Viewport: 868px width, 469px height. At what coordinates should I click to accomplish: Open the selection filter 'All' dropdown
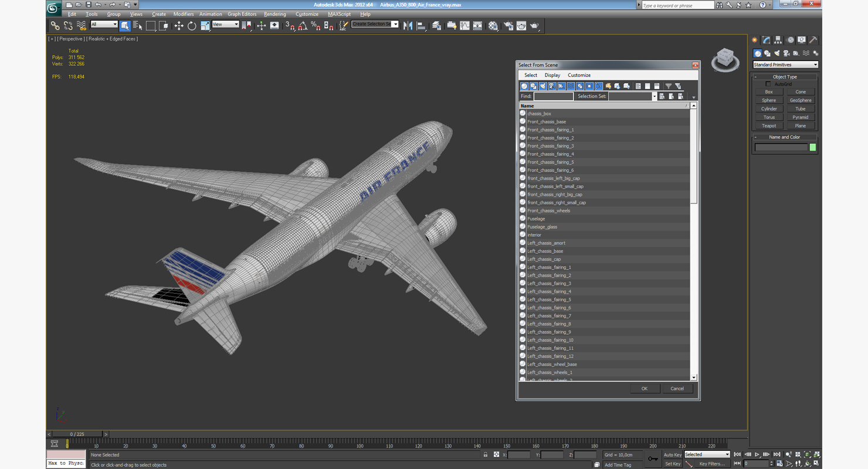coord(104,25)
